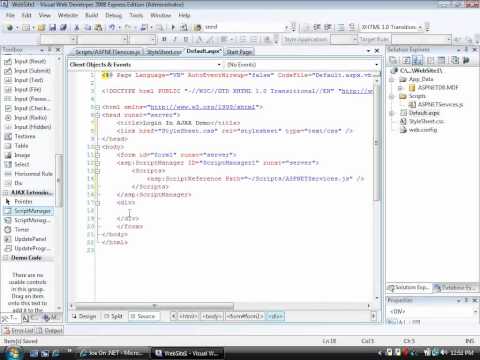Viewport: 480px width, 360px height.
Task: Click the Paste toolbar icon
Action: tap(98, 28)
